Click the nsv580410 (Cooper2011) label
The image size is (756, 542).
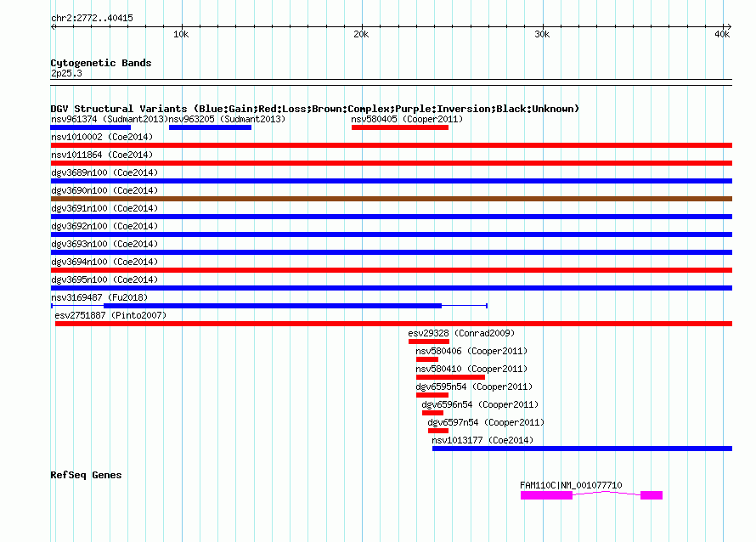[471, 369]
